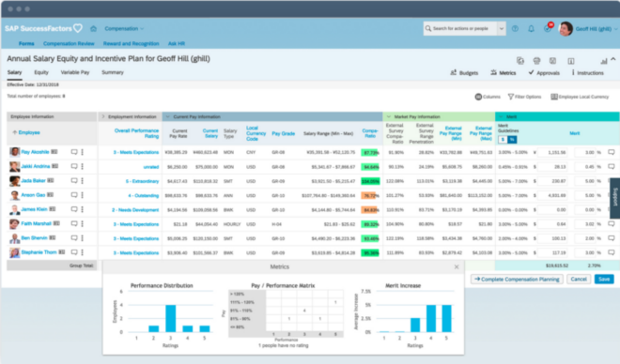Open comment icon for Faith Marshall

tap(74, 223)
